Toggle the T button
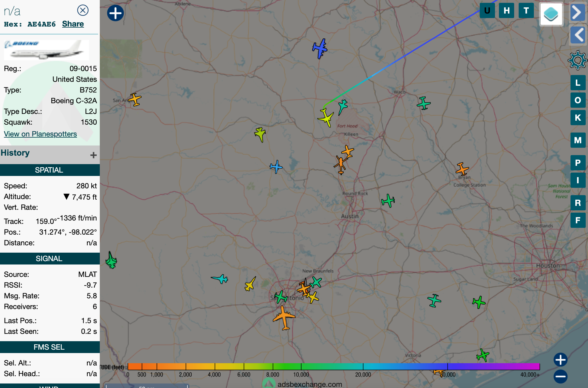 (x=526, y=11)
